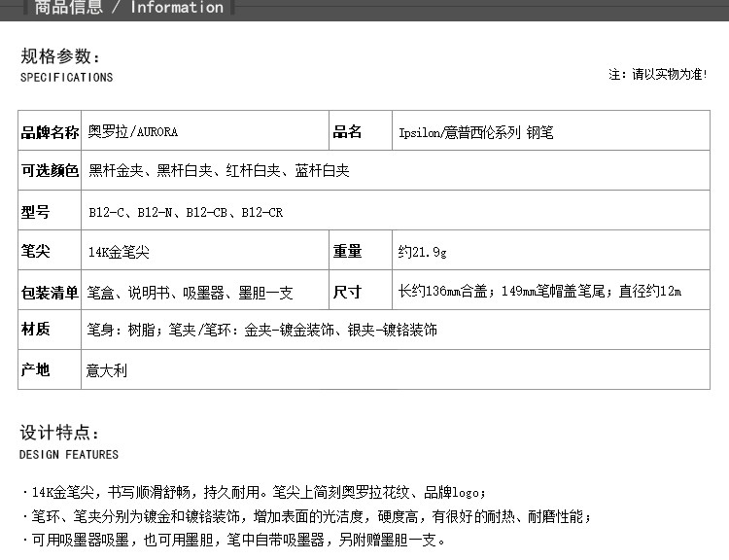Select the material text 笔身：树脂
This screenshot has height=560, width=729.
click(x=261, y=330)
